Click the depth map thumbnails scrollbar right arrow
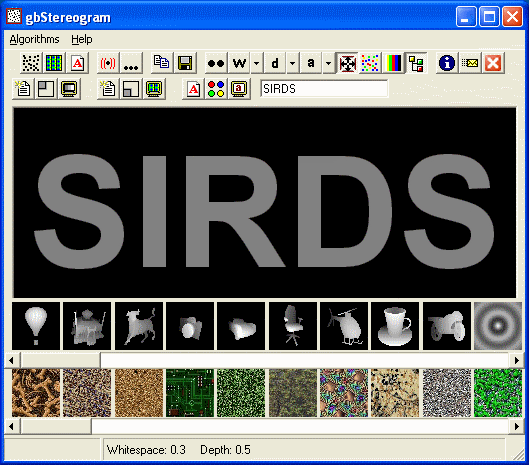 click(x=517, y=360)
